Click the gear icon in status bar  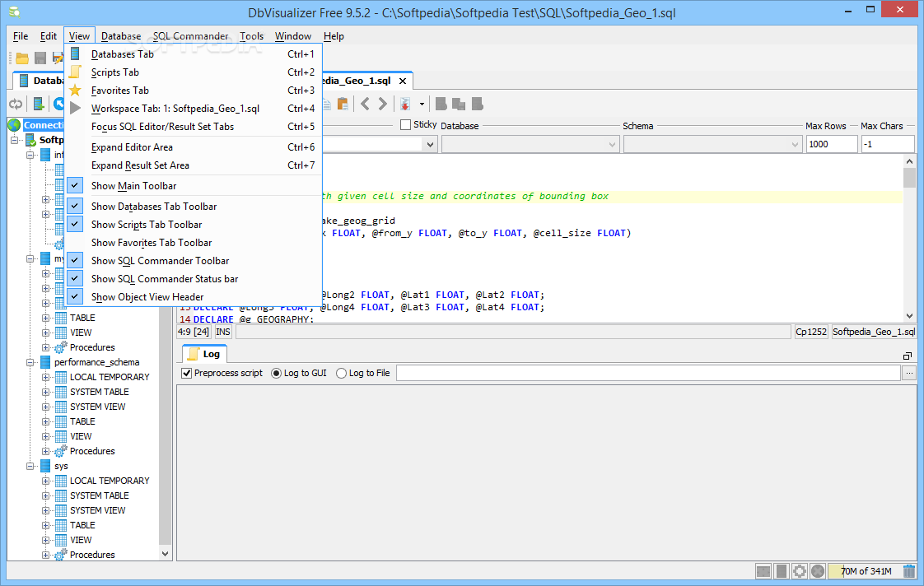800,570
